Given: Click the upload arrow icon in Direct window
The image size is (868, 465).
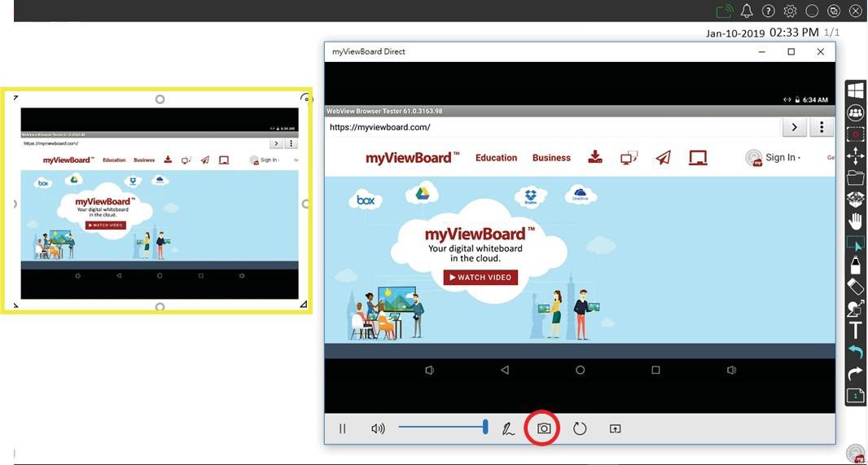Looking at the screenshot, I should [615, 428].
